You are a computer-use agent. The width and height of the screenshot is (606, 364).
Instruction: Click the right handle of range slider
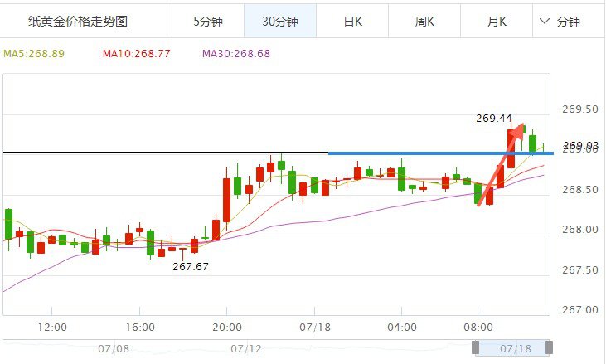(549, 347)
